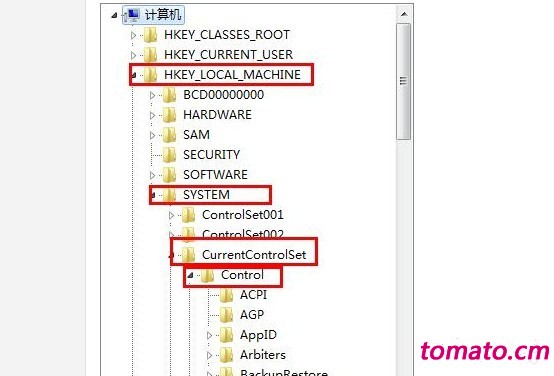The image size is (554, 376).
Task: Click the HKEY_LOCAL_MACHINE folder icon
Action: 151,75
